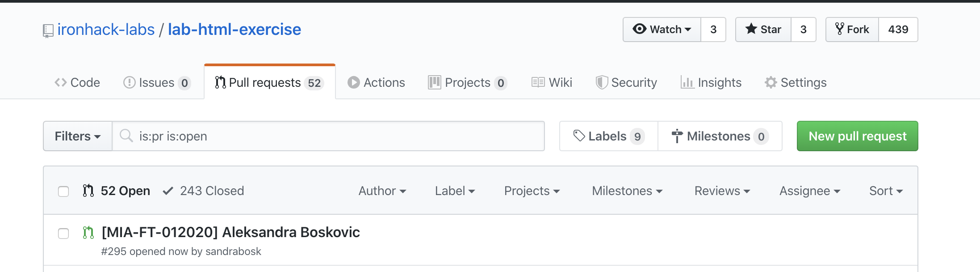Image resolution: width=980 pixels, height=272 pixels.
Task: Check the Aleksandra Boskovic pull request checkbox
Action: [63, 234]
